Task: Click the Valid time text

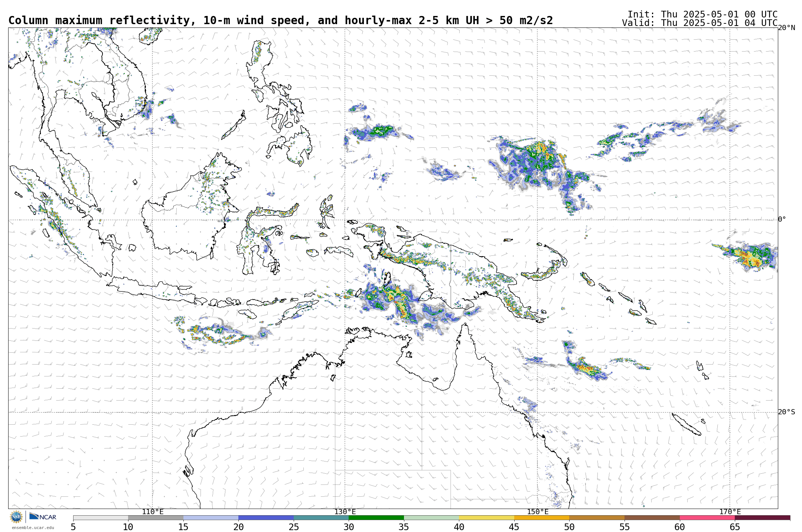Action: pos(700,23)
